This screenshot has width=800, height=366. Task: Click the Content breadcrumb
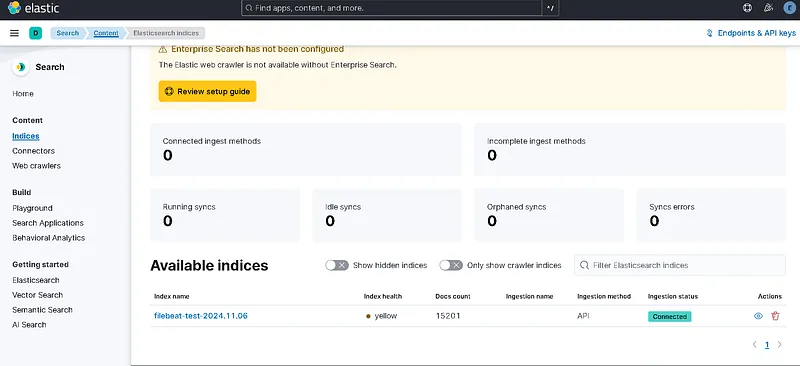pyautogui.click(x=106, y=33)
